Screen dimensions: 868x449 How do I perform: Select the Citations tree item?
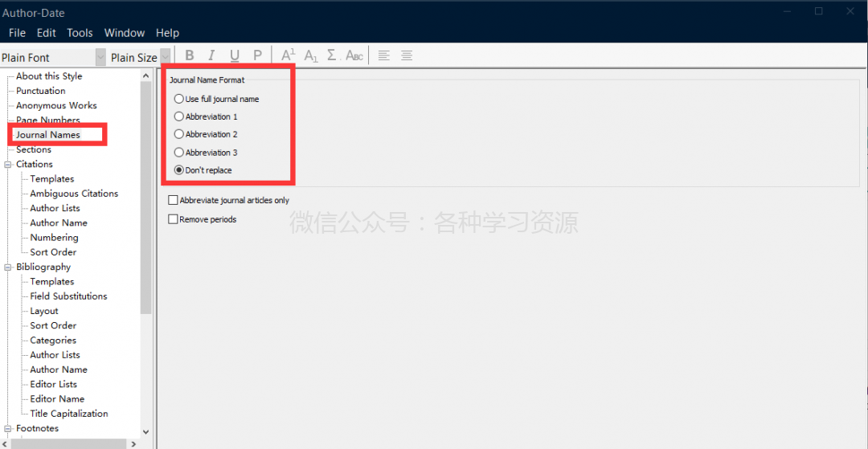tap(35, 164)
